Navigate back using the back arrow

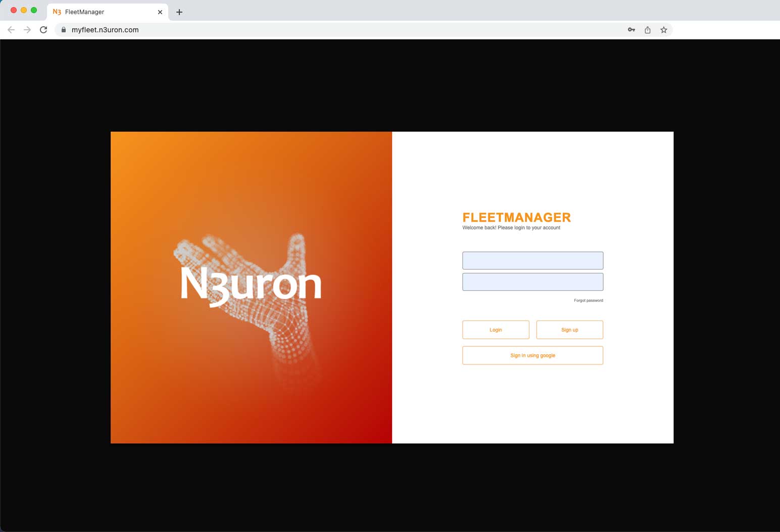(11, 30)
